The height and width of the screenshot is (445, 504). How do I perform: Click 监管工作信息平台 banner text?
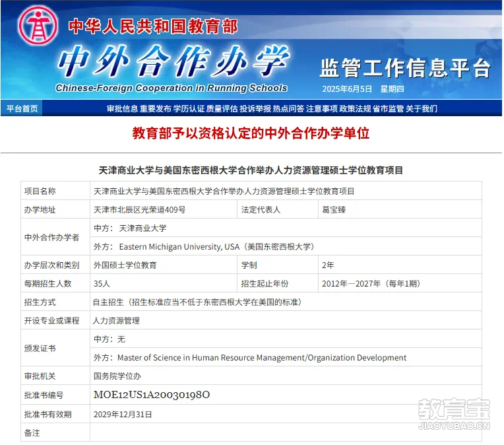(x=405, y=68)
